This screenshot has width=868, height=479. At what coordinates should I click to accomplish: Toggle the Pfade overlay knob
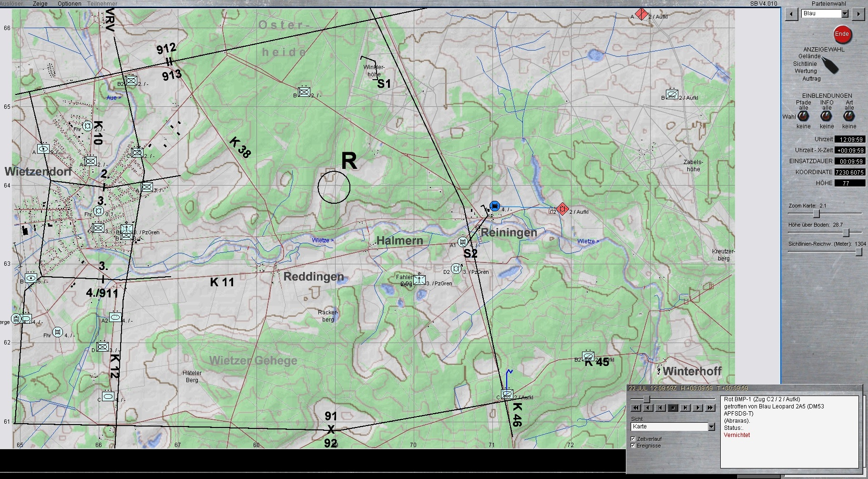point(803,116)
